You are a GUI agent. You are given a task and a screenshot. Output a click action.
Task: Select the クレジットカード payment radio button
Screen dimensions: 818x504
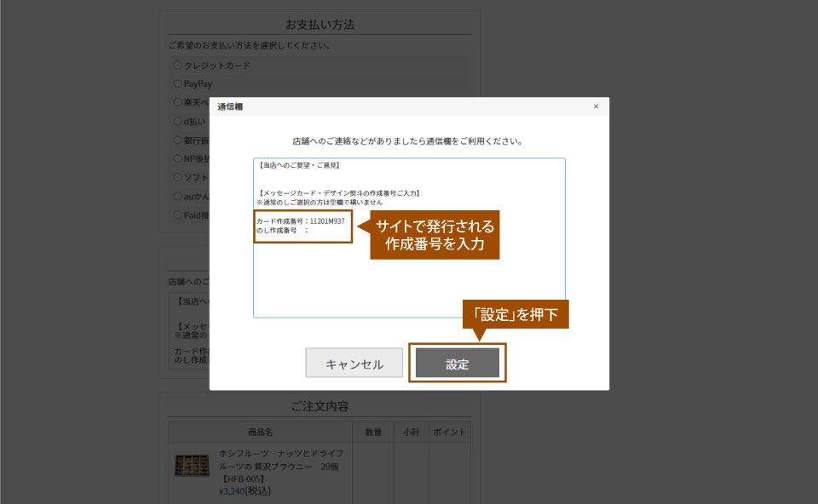[x=177, y=65]
